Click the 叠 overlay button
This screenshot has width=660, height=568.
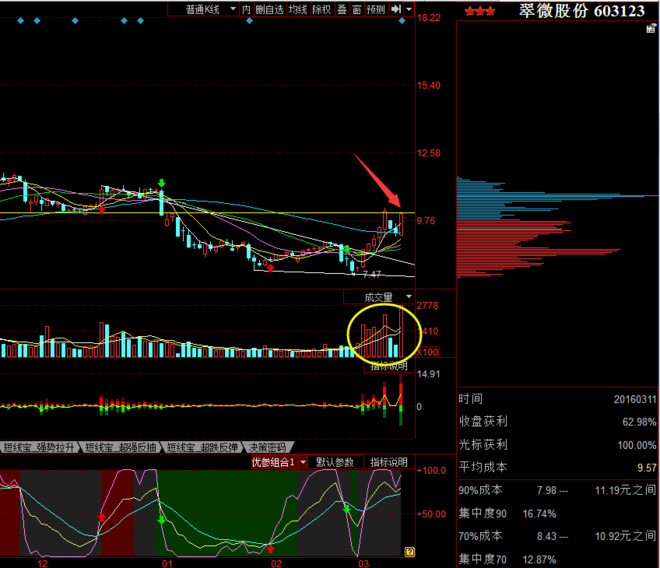tap(342, 9)
